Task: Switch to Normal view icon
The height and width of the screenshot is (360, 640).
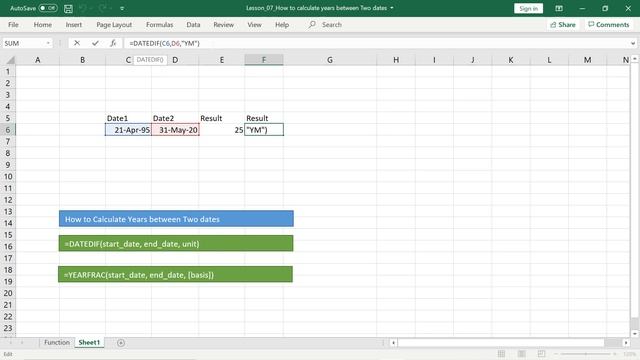Action: [501, 354]
